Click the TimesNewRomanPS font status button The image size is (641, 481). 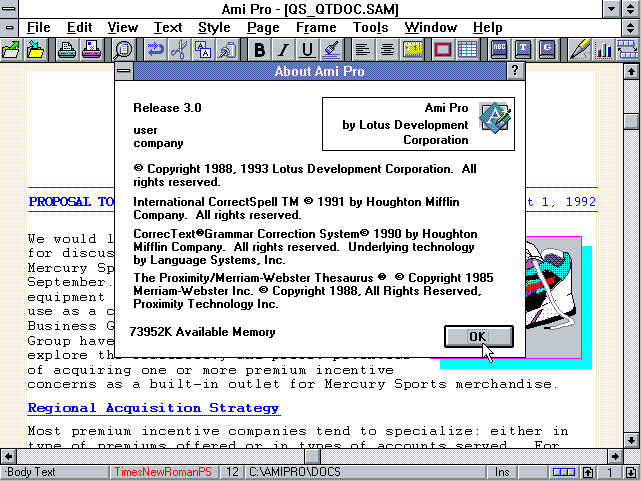tap(163, 472)
